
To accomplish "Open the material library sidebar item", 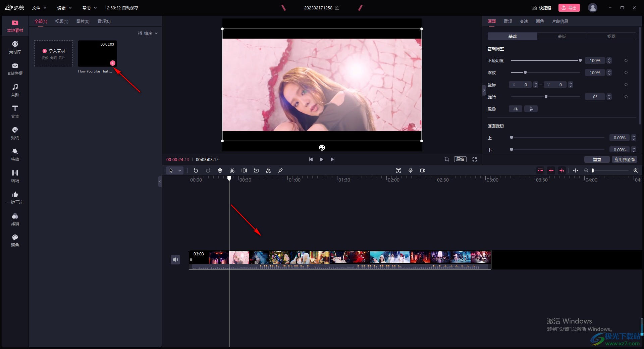I will click(x=15, y=48).
